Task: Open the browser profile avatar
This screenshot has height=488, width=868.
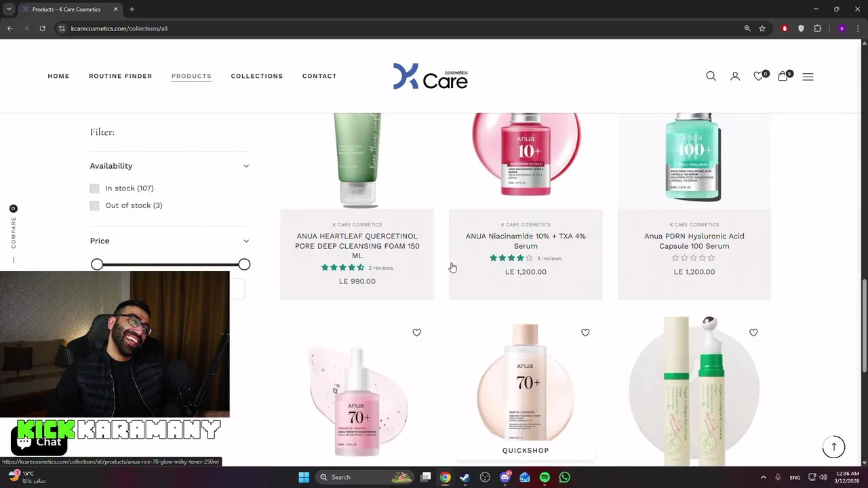Action: tap(842, 28)
